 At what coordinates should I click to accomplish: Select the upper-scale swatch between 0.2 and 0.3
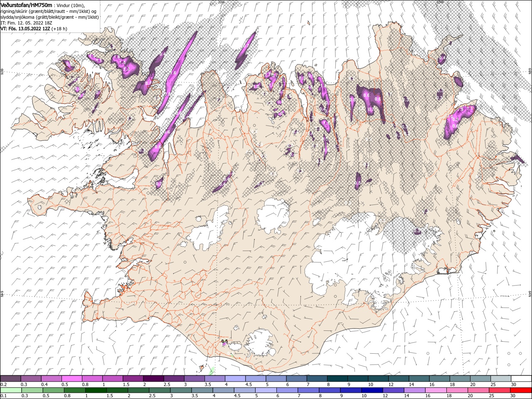pos(10,379)
